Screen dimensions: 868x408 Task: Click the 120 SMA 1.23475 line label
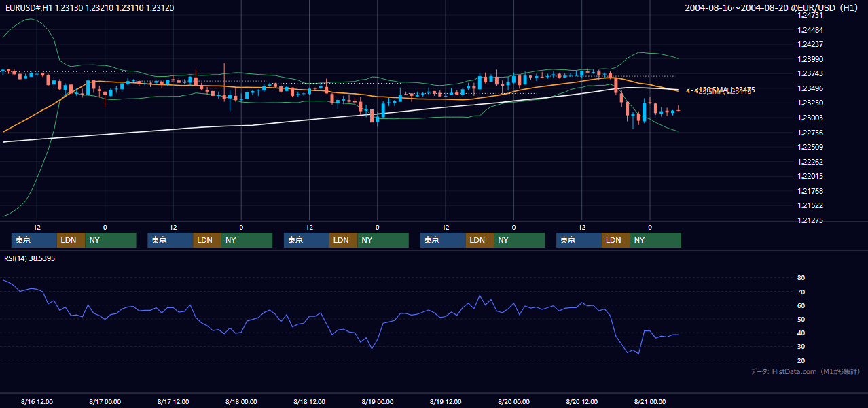pyautogui.click(x=724, y=90)
